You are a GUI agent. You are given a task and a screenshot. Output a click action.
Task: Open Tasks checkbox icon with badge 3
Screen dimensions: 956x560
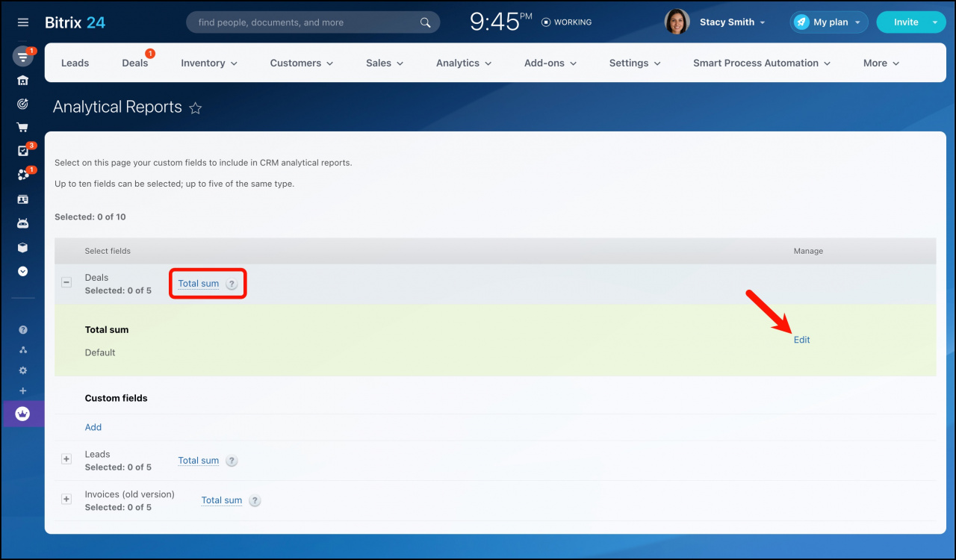point(23,151)
